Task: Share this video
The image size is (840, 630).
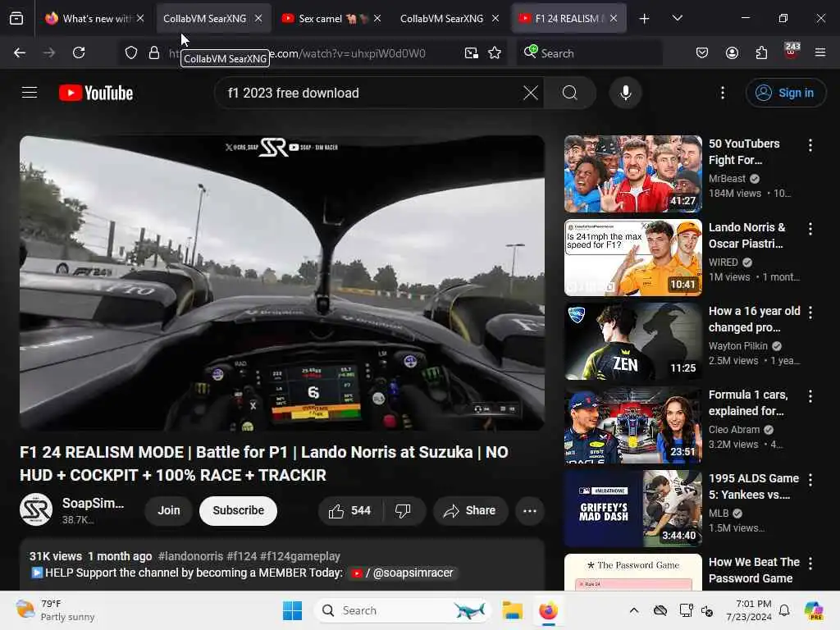Action: click(470, 510)
